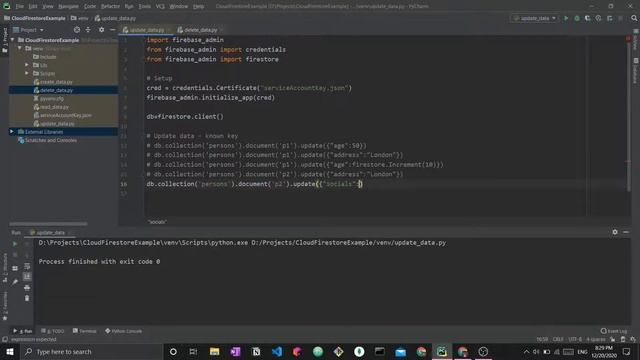Run the update_data configuration with the green play icon
Image resolution: width=640 pixels, height=360 pixels.
click(566, 18)
